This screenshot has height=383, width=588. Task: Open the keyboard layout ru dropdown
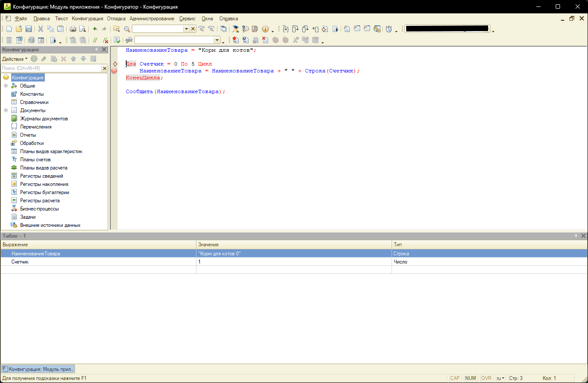click(501, 378)
